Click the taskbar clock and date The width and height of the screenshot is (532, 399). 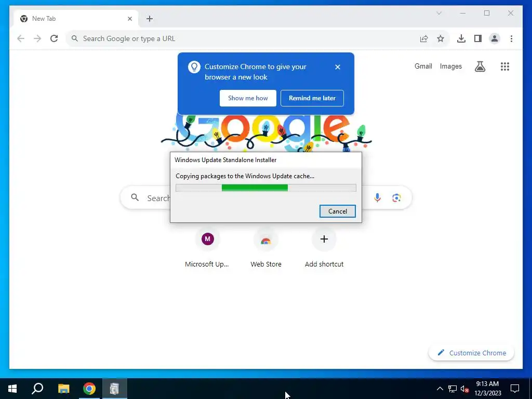tap(487, 389)
